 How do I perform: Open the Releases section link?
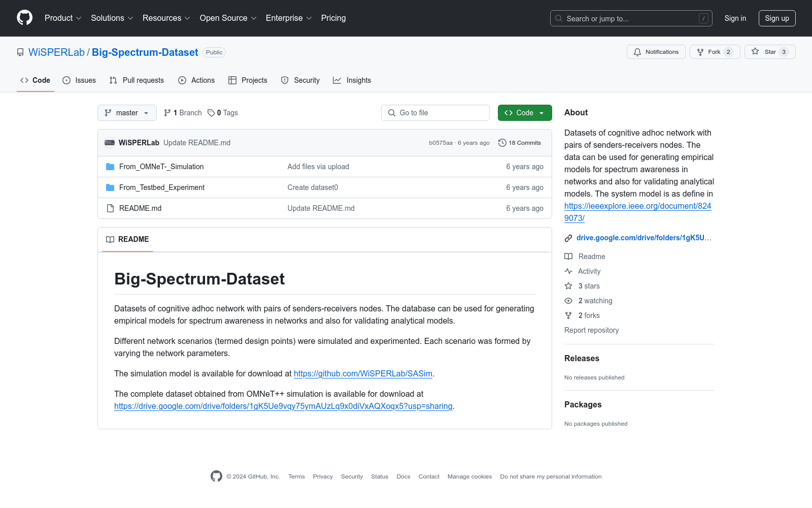coord(582,358)
